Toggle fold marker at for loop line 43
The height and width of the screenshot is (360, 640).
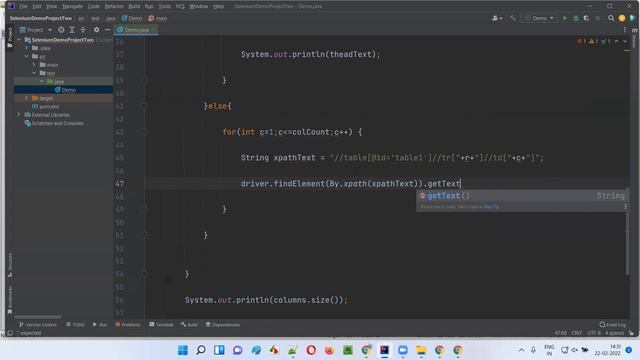(x=144, y=132)
